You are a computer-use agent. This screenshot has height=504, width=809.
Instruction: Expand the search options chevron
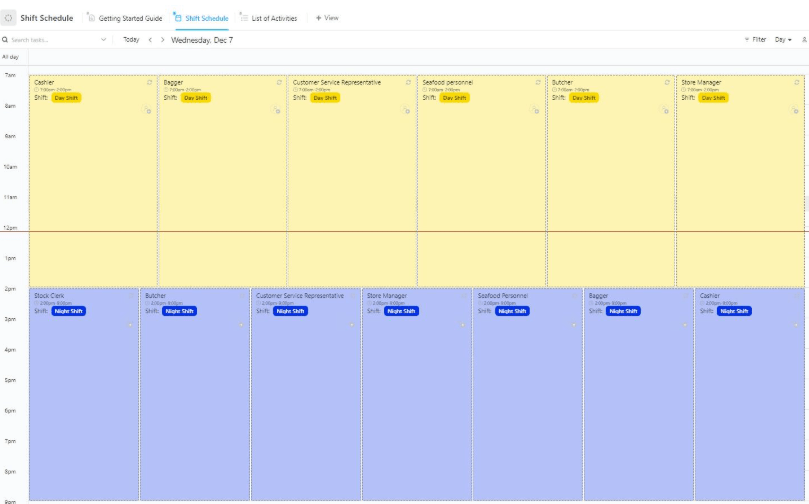coord(103,40)
